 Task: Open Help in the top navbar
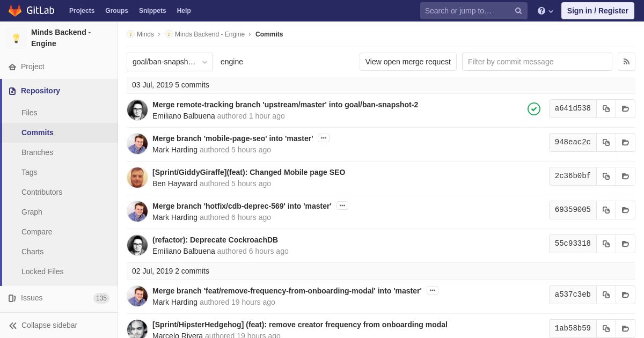point(184,11)
